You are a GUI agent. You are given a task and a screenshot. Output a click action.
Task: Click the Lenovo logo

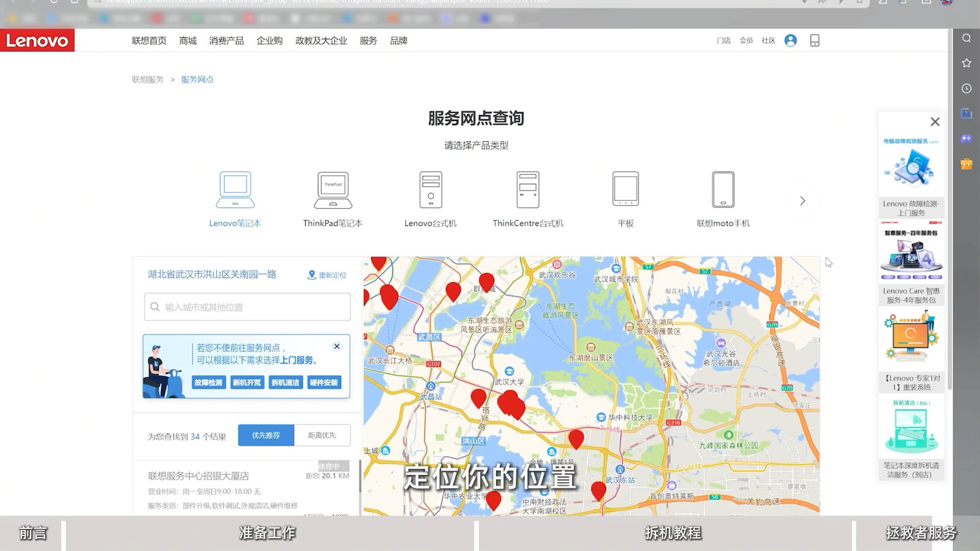coord(37,40)
